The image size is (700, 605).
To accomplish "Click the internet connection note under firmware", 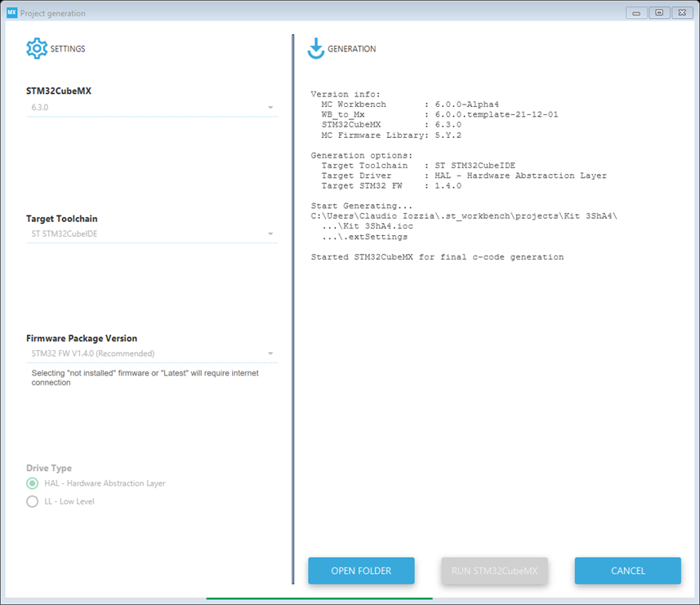I will point(145,377).
